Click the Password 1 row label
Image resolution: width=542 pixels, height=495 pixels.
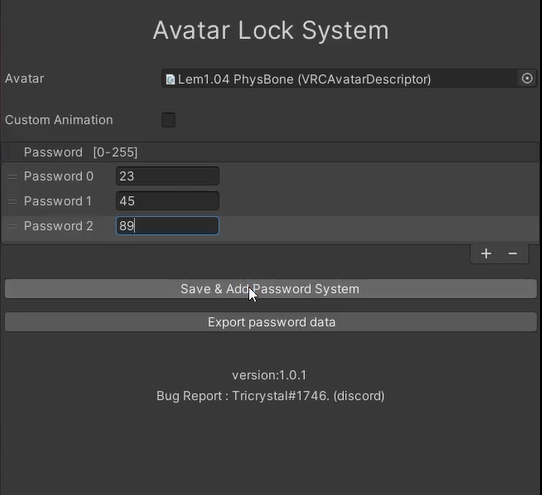57,201
